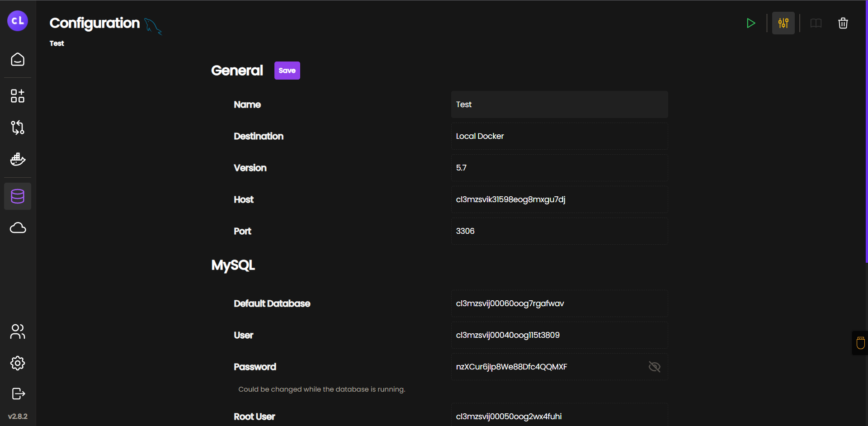Click the purple page scrollbar
Image resolution: width=868 pixels, height=426 pixels.
pos(866,131)
